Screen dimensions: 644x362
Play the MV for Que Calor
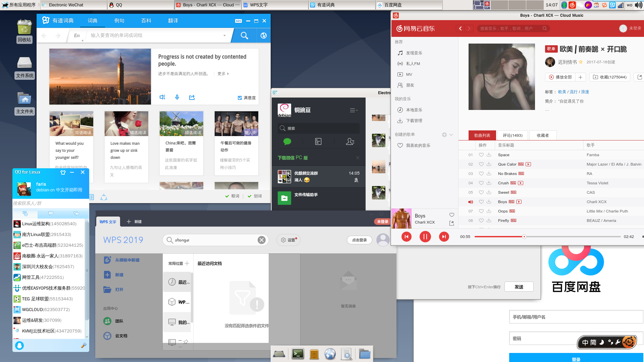point(528,164)
